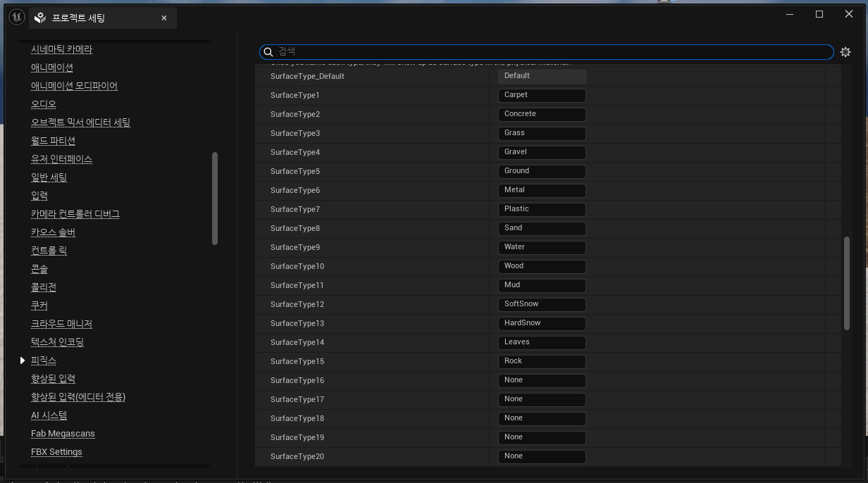868x483 pixels.
Task: Select 카오스 솔버 category
Action: pyautogui.click(x=53, y=232)
